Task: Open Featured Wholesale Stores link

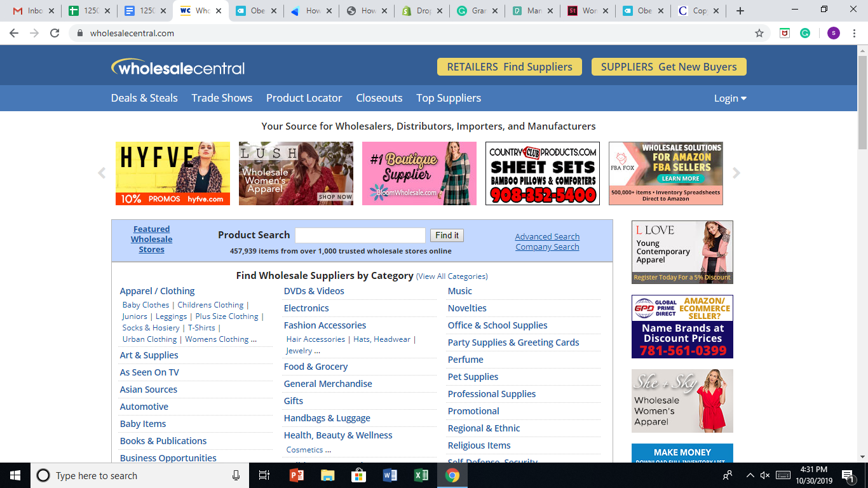Action: click(151, 239)
